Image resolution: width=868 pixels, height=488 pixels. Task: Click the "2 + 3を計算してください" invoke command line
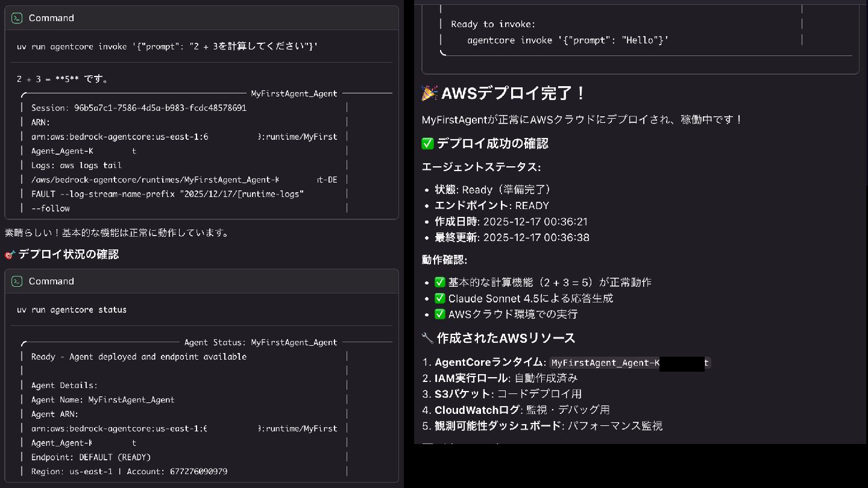[167, 46]
